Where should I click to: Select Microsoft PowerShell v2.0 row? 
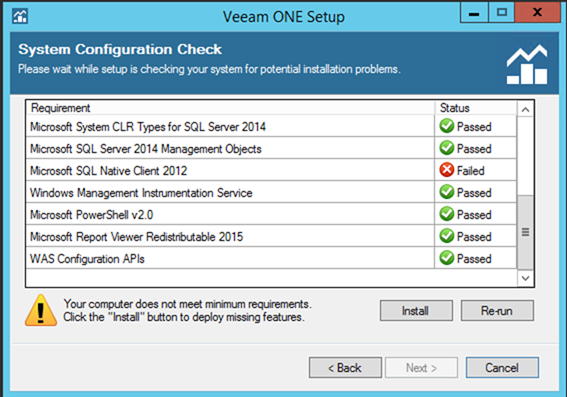271,214
